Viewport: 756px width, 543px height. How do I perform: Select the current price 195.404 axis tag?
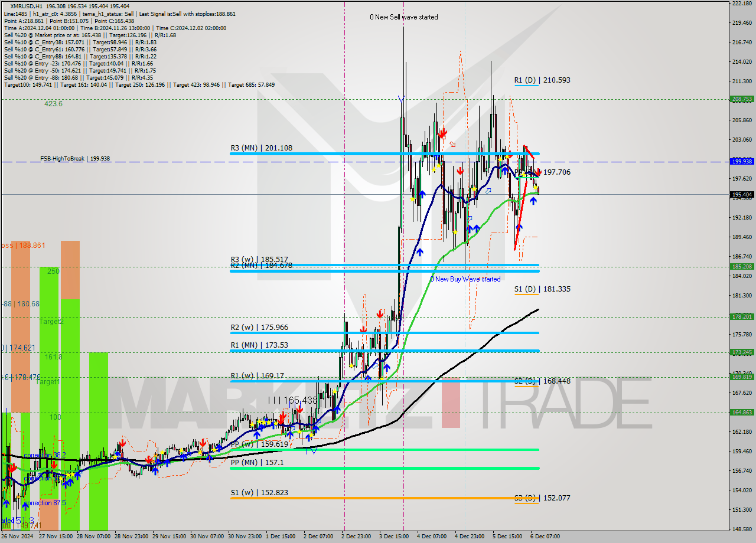coord(742,194)
